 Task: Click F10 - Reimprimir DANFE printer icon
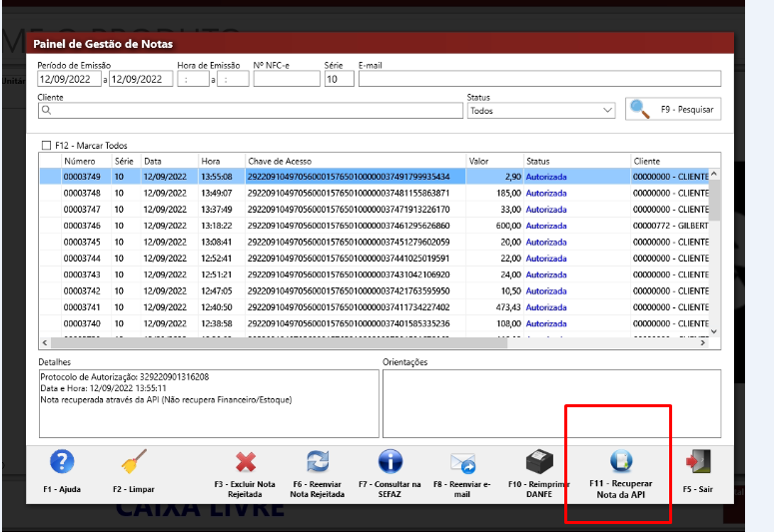click(x=539, y=461)
